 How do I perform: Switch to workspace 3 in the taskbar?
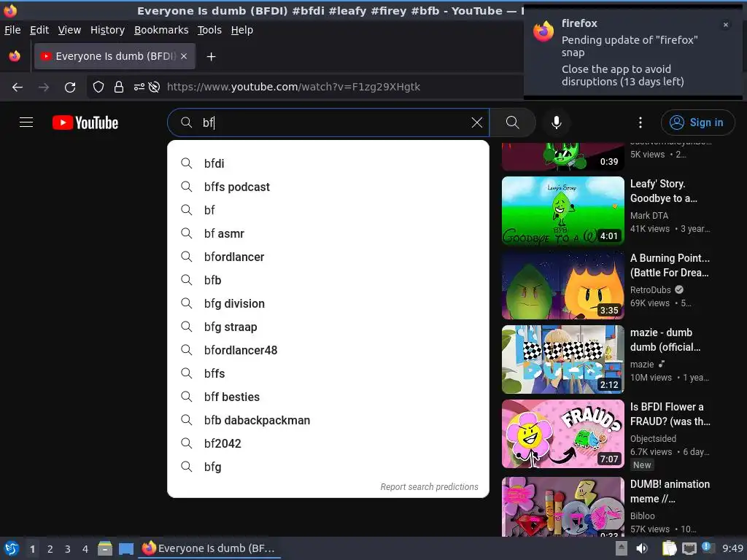68,549
